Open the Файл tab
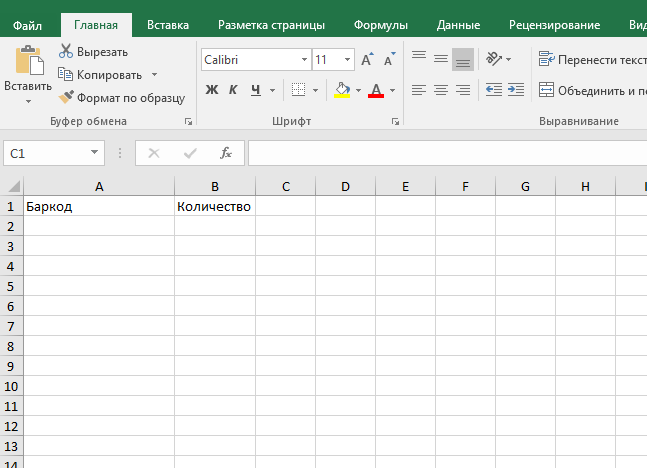The height and width of the screenshot is (468, 647). coord(27,25)
